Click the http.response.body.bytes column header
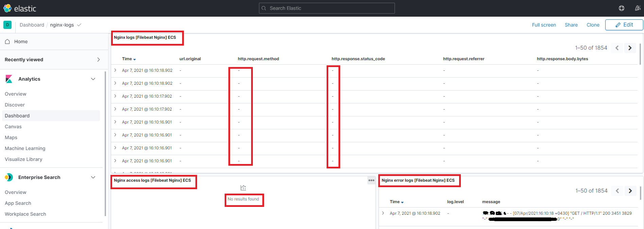 (x=562, y=59)
